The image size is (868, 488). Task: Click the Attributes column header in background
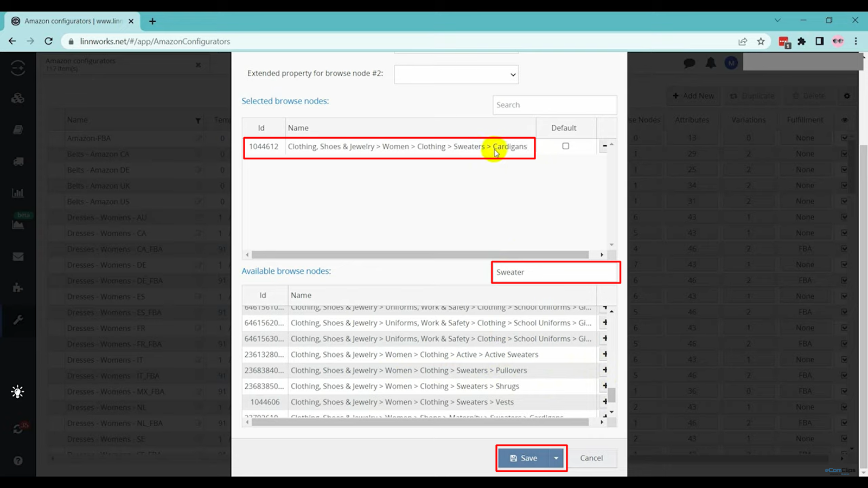(x=692, y=120)
